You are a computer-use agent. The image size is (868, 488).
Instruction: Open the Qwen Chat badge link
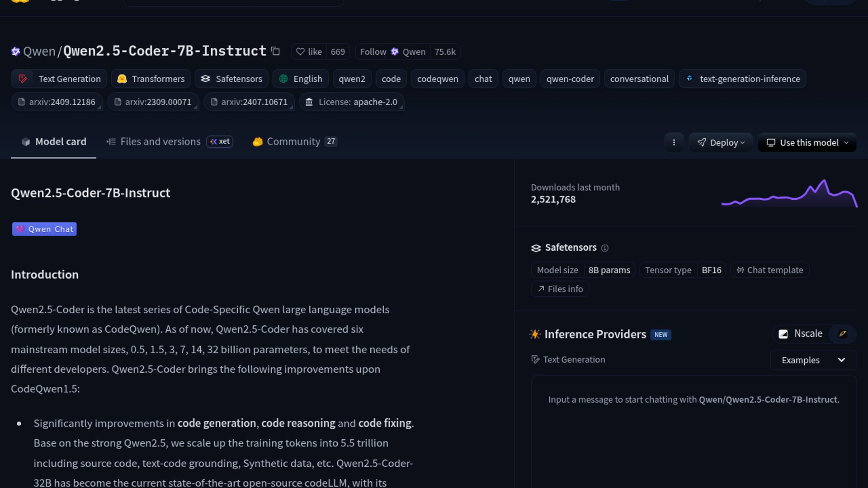pos(44,229)
